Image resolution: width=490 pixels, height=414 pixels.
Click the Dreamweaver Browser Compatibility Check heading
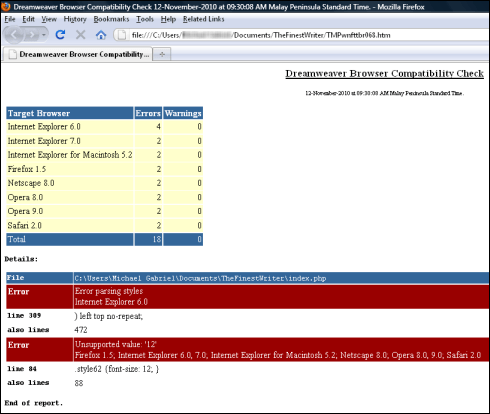click(x=384, y=74)
